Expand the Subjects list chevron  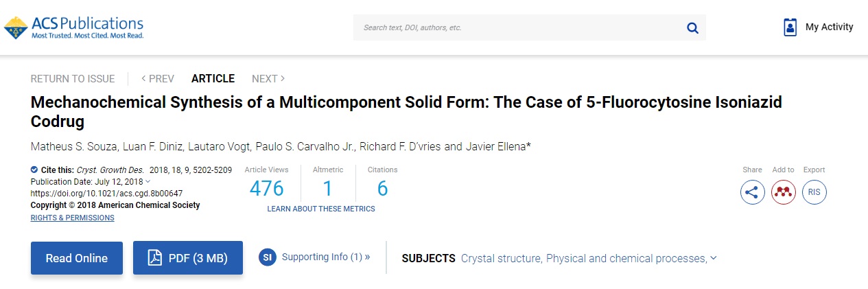(714, 258)
